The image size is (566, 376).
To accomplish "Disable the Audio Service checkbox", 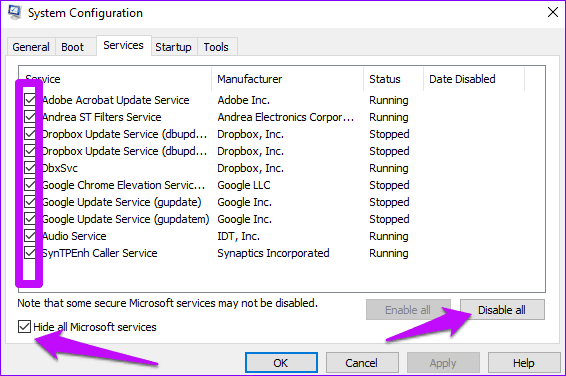I will [x=30, y=236].
